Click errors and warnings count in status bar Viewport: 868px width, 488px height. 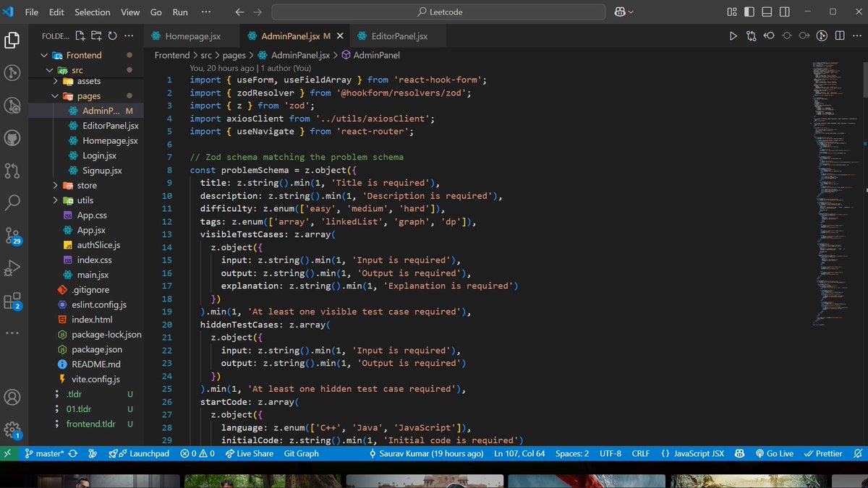[197, 453]
